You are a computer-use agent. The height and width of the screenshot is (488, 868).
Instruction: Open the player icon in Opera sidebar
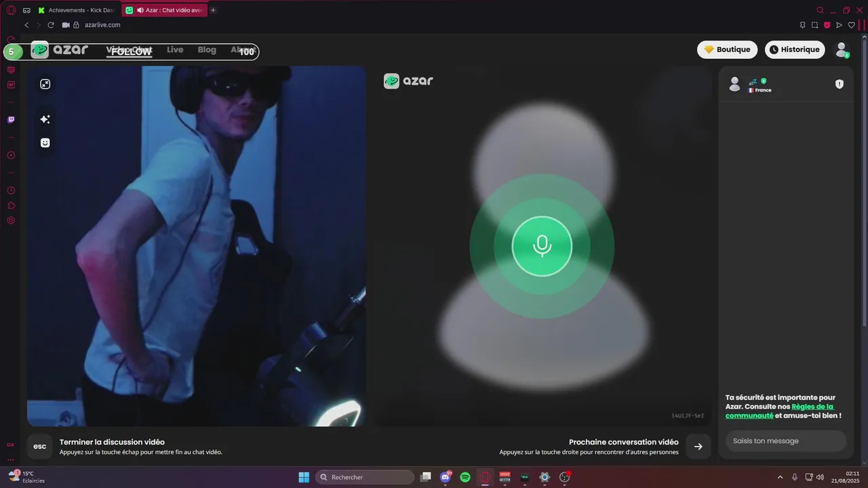tap(11, 155)
